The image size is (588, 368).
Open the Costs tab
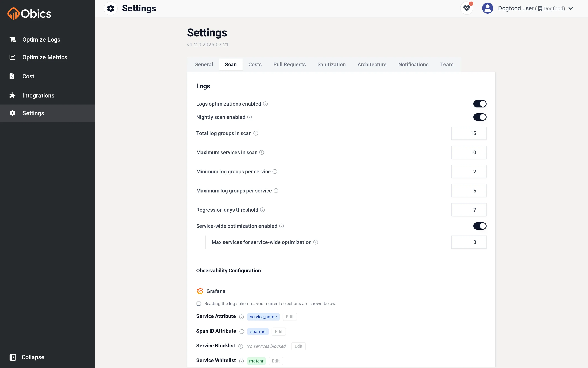255,65
